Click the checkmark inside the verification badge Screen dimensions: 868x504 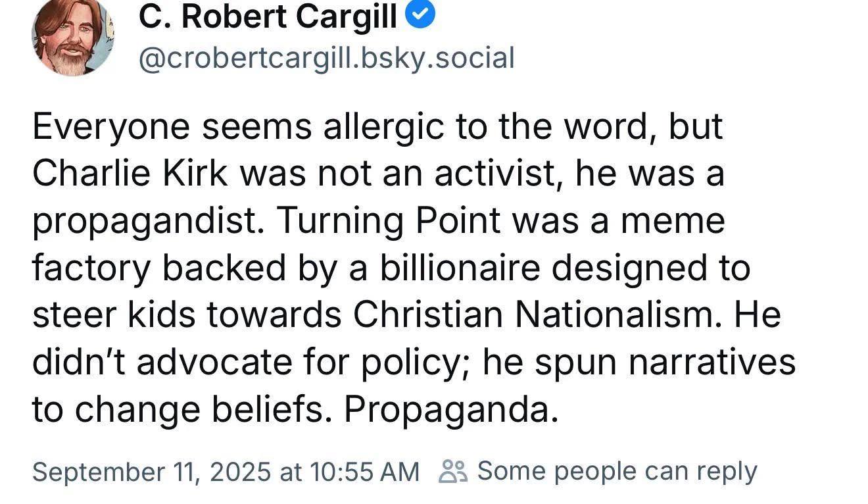click(x=421, y=14)
